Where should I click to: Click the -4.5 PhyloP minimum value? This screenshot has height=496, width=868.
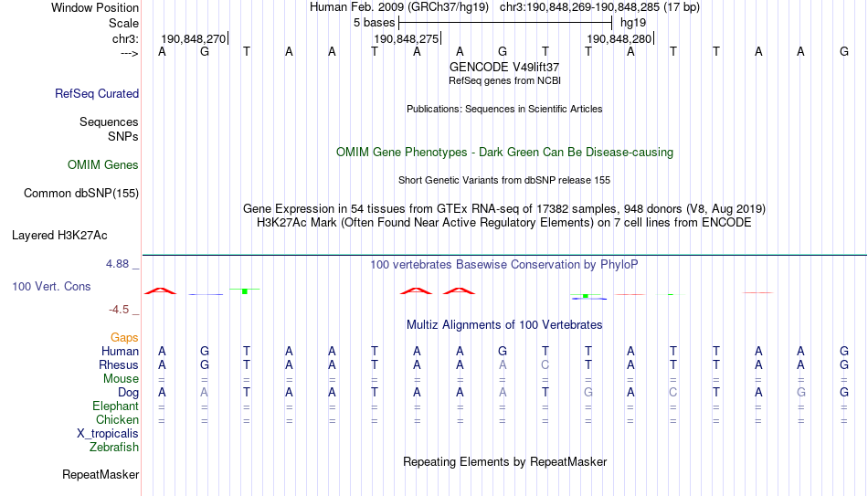[x=119, y=310]
